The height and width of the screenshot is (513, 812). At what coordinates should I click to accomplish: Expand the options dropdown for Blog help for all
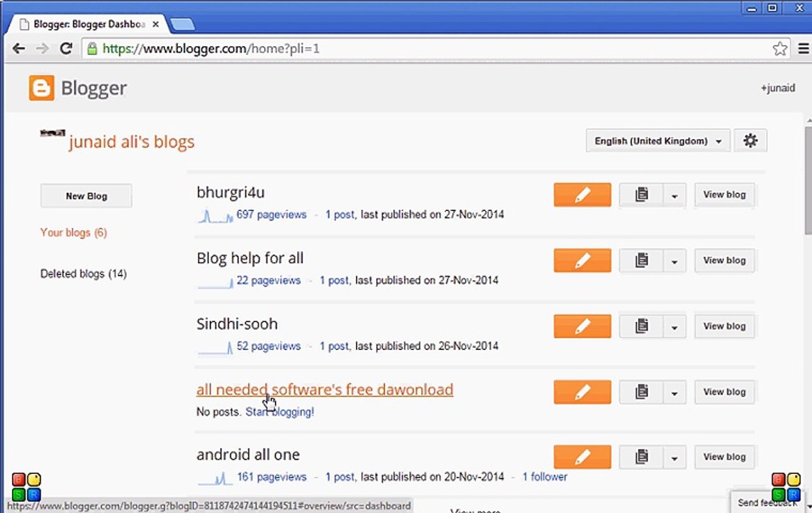675,261
